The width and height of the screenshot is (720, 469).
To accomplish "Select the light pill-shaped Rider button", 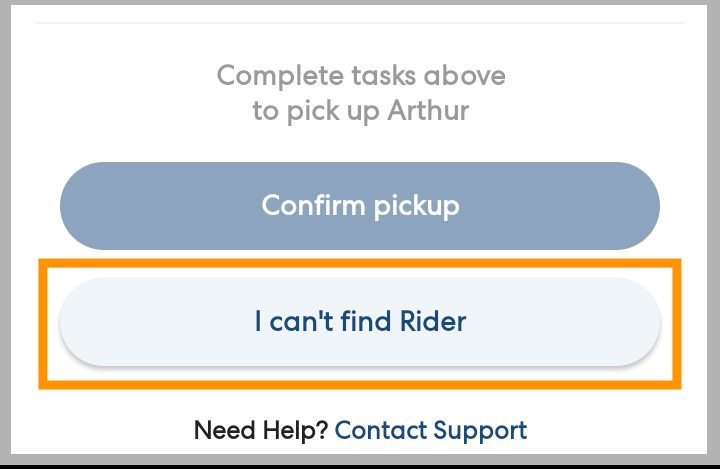I will point(360,322).
